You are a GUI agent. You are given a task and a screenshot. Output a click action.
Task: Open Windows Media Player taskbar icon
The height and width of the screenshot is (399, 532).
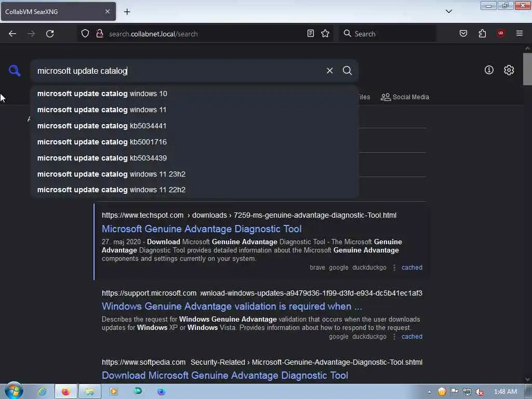point(113,392)
